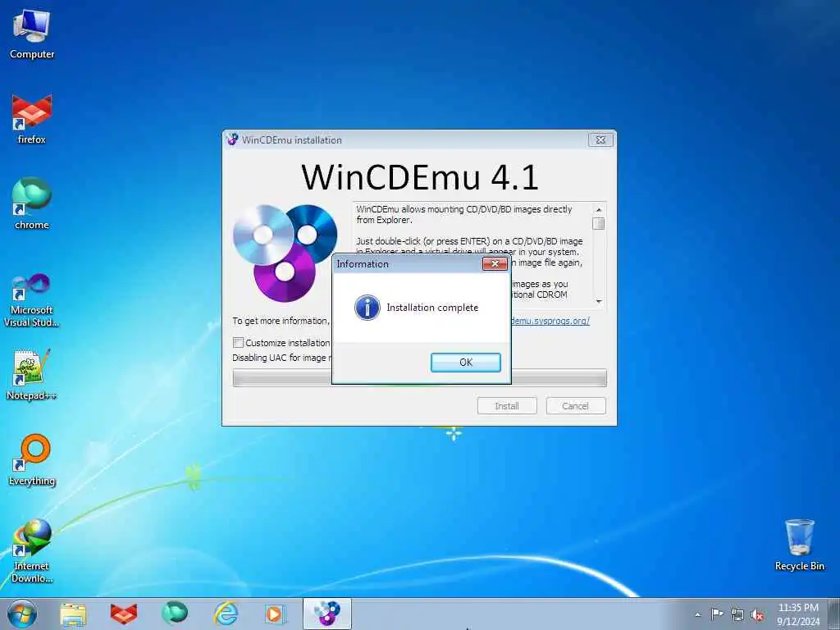Click the blue information icon in the dialog

point(367,308)
